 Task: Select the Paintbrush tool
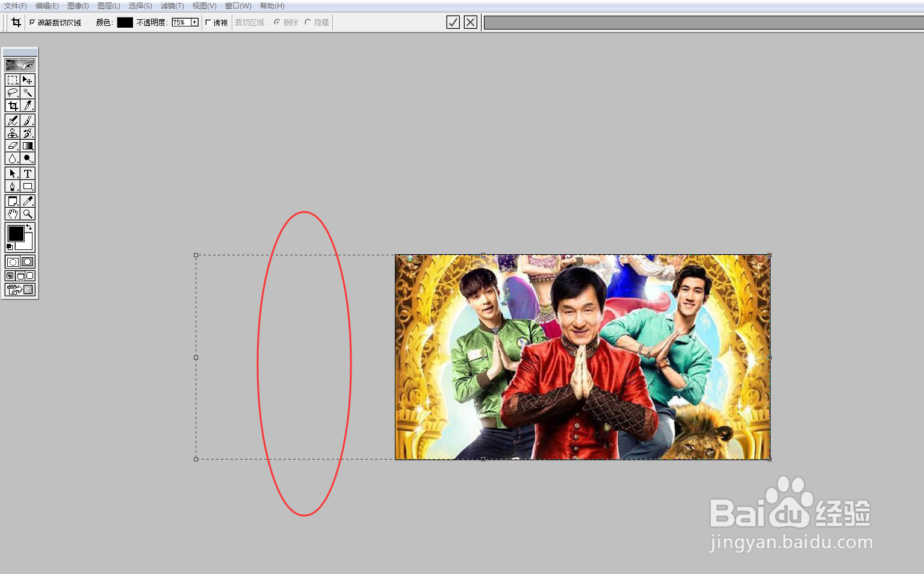click(x=28, y=120)
